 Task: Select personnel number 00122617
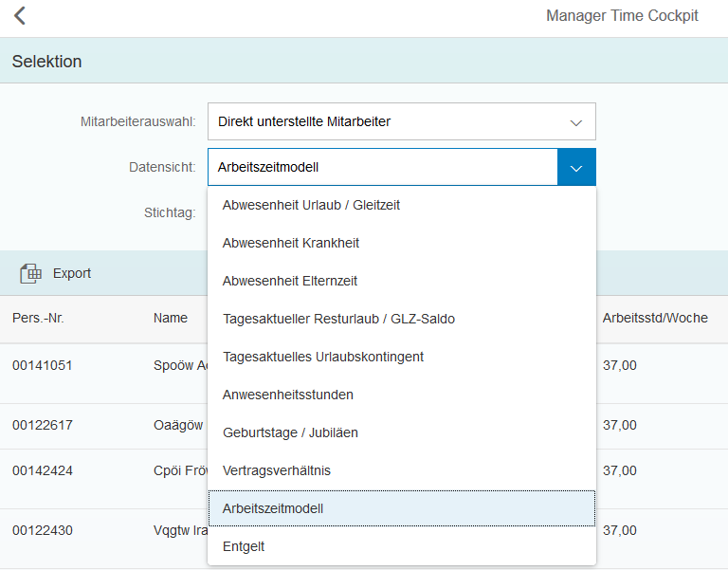click(x=43, y=425)
